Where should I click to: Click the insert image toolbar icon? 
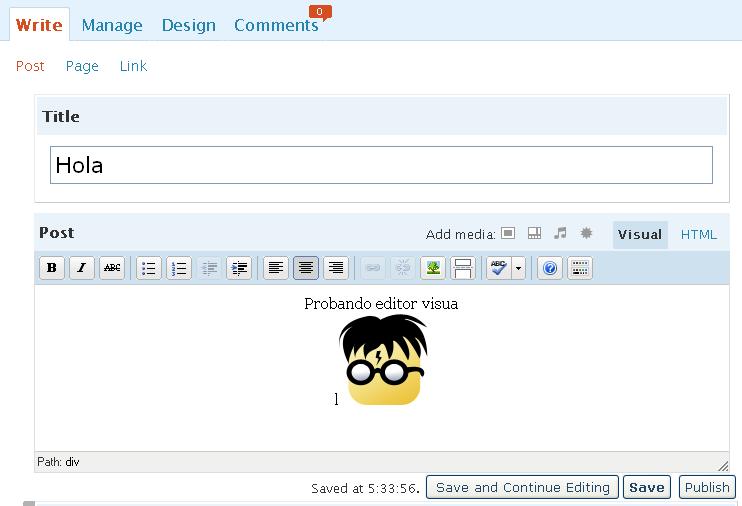click(432, 268)
